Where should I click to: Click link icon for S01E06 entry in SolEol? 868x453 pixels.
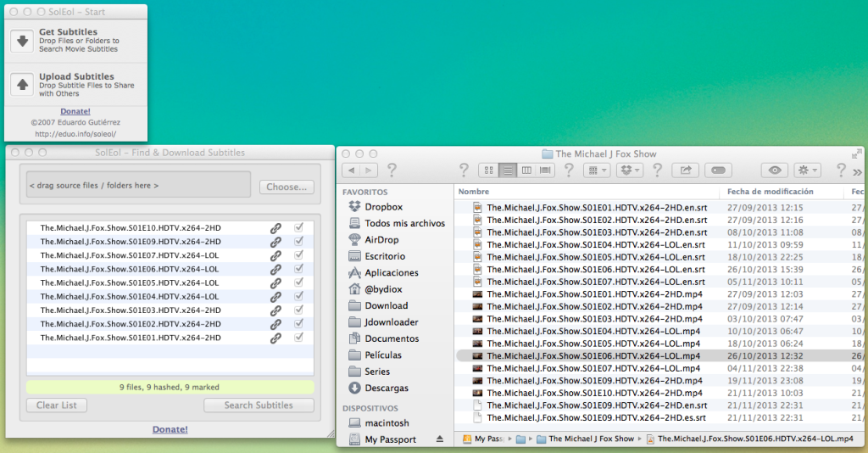click(x=275, y=270)
